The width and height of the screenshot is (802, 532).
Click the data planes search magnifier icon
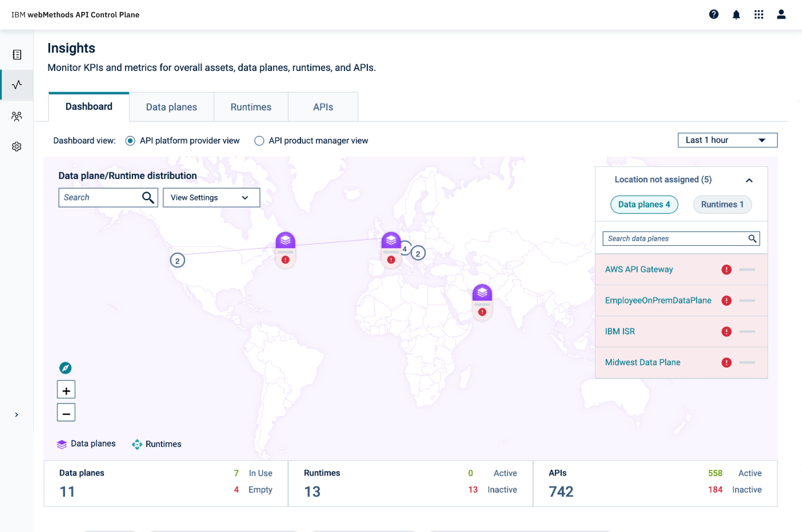point(752,239)
